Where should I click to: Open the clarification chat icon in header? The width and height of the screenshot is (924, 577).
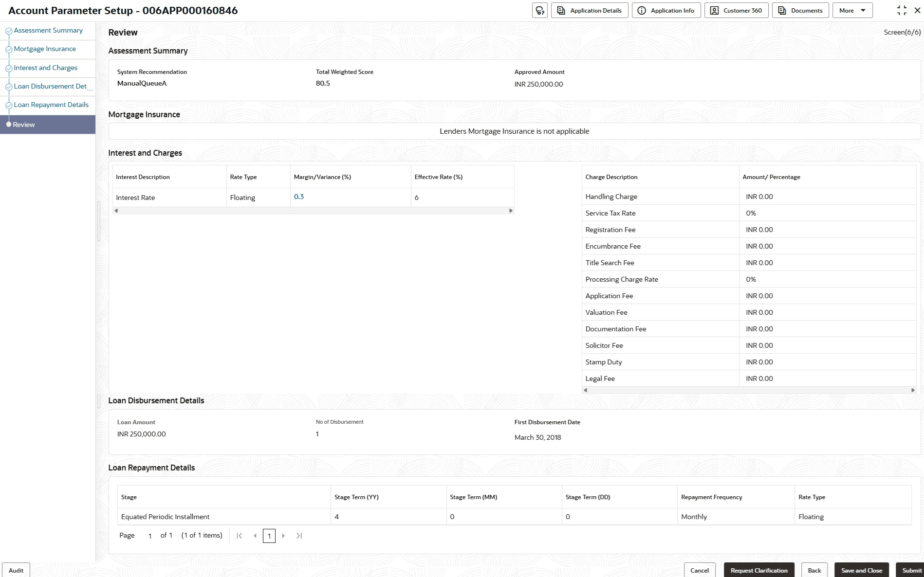540,10
